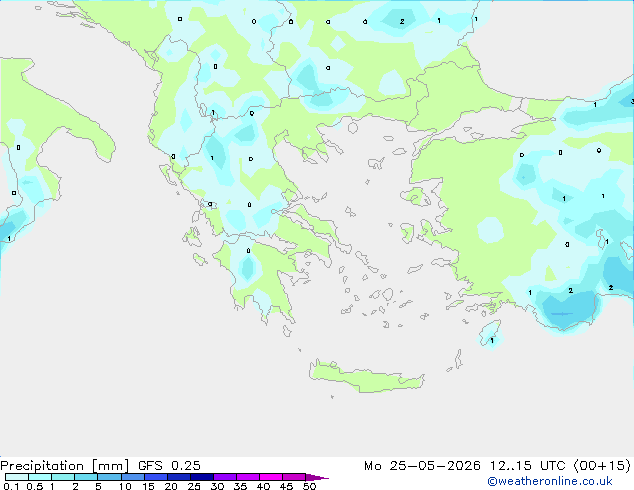Click the legend scale label '45'
This screenshot has height=490, width=634.
pos(286,486)
